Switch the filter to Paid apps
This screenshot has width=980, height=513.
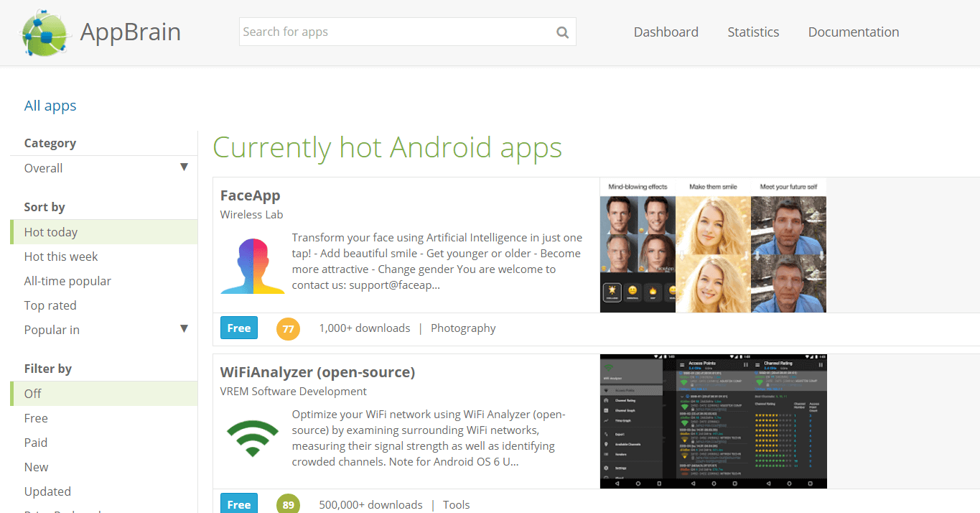point(35,442)
